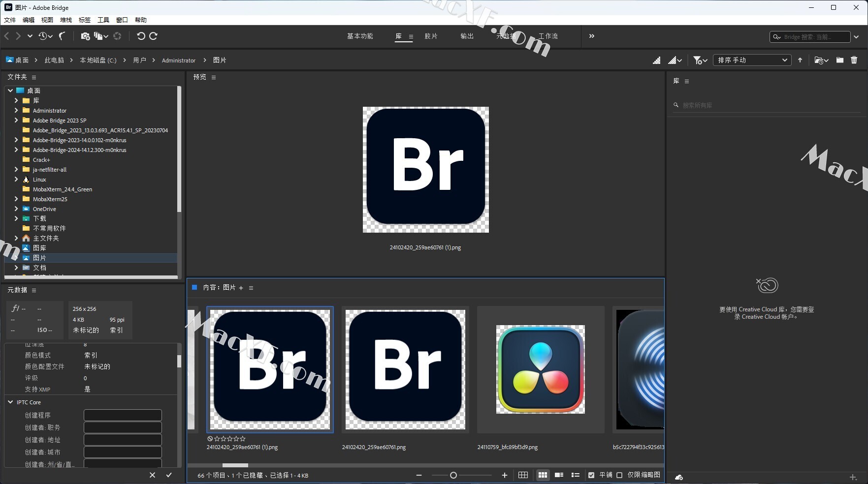Viewport: 868px width, 484px height.
Task: Select the DaVinci Resolve icon thumbnail
Action: (x=541, y=369)
